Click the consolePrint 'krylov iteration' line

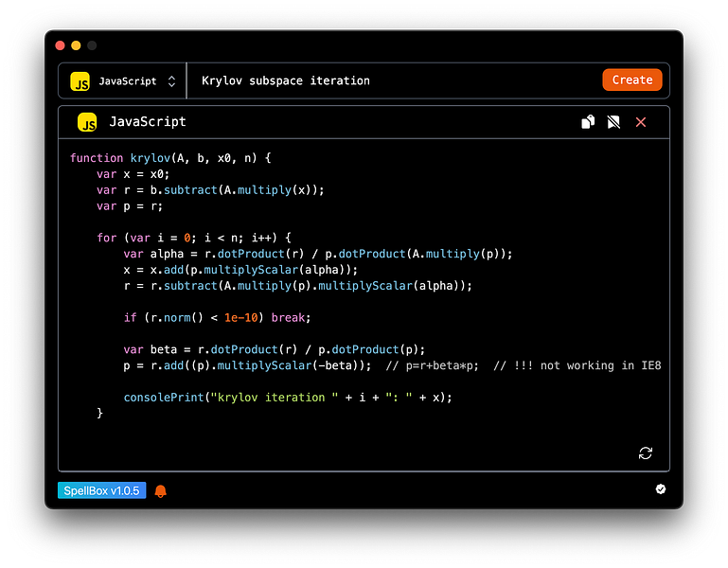288,398
